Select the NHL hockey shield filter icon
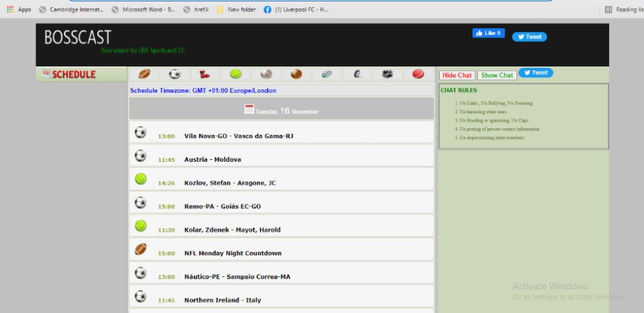Viewport: 644px width, 313px height. click(x=387, y=74)
